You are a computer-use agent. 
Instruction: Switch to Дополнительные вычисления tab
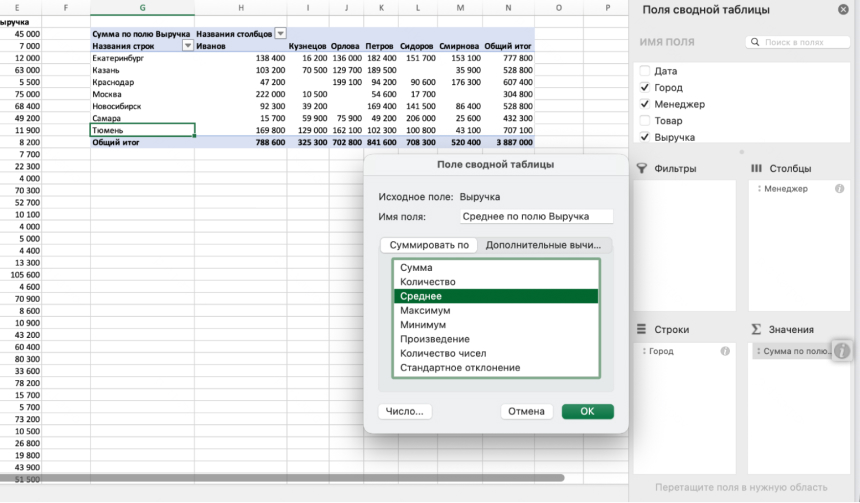[543, 245]
